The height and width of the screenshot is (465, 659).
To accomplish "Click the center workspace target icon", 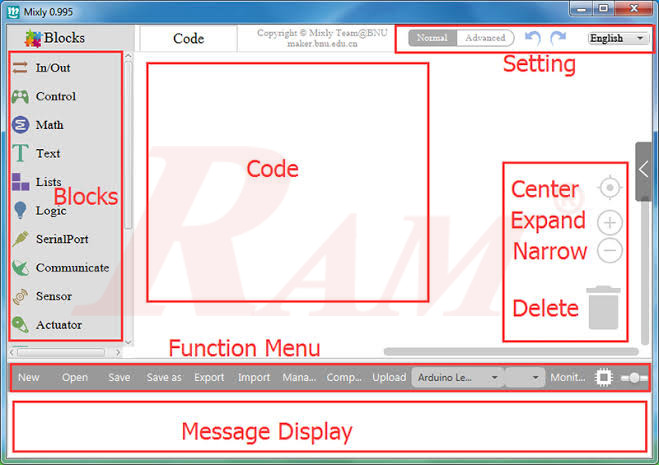I will point(609,188).
